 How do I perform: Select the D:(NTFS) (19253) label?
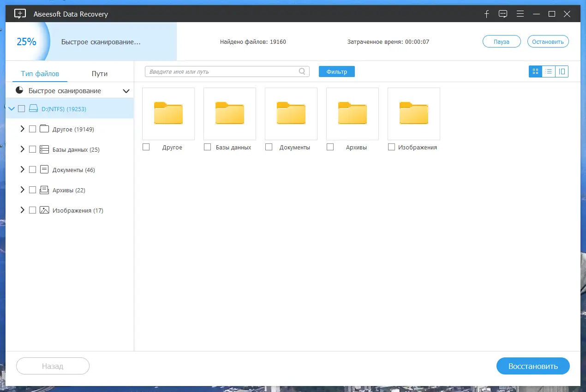(x=64, y=109)
